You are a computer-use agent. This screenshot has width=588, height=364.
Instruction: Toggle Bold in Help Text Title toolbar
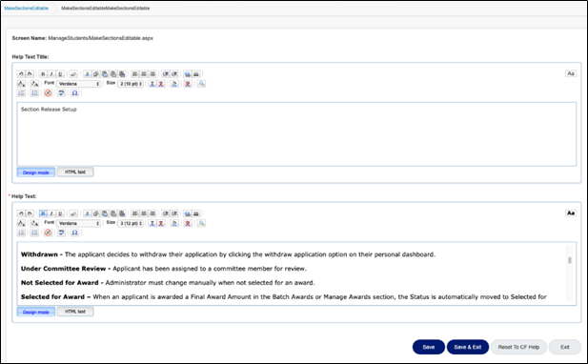(43, 74)
